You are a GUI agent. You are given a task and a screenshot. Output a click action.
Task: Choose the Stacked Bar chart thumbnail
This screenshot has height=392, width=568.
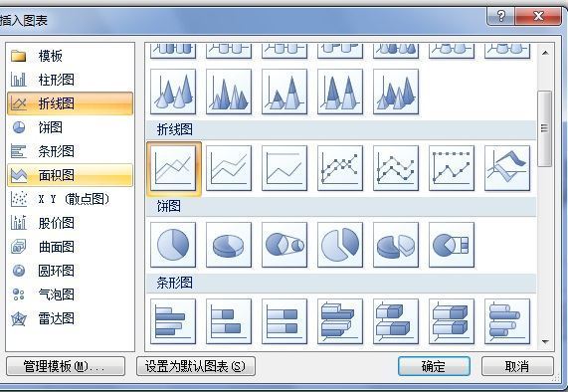click(x=229, y=321)
